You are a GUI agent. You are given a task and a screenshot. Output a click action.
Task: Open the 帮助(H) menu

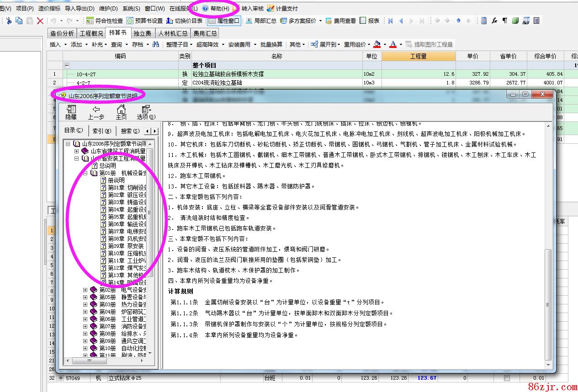(x=216, y=8)
